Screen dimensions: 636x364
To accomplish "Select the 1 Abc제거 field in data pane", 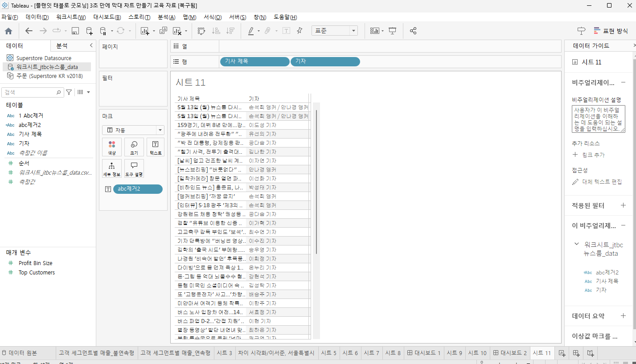I will click(x=31, y=116).
